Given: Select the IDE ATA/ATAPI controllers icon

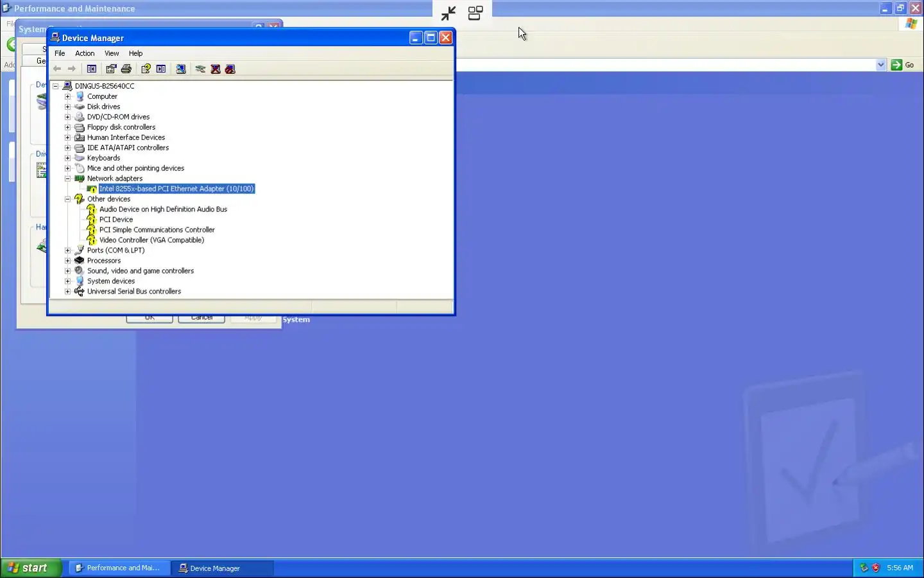Looking at the screenshot, I should [x=80, y=148].
